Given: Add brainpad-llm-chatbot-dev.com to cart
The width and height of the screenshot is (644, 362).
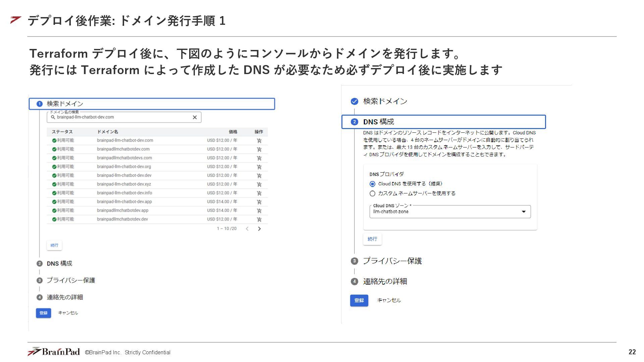Looking at the screenshot, I should (259, 141).
